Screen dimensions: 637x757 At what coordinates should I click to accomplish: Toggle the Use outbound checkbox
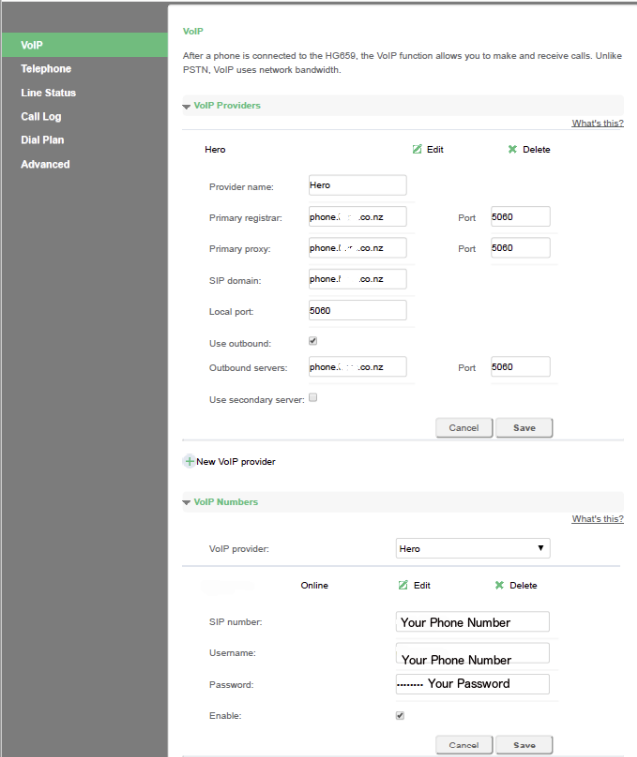click(x=313, y=341)
